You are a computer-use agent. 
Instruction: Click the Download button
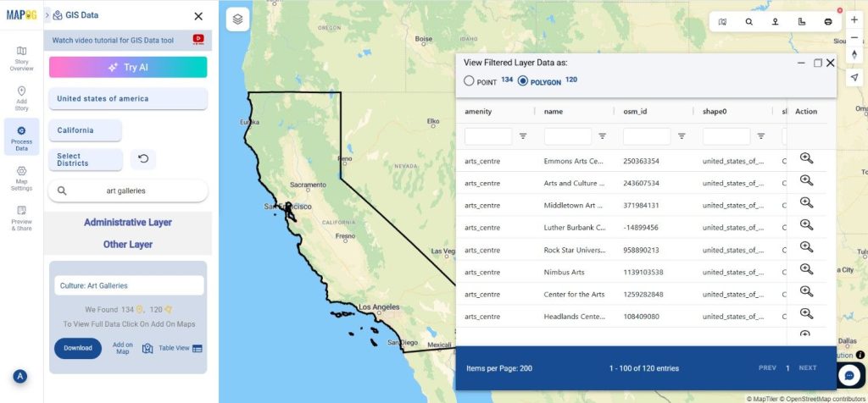point(77,348)
